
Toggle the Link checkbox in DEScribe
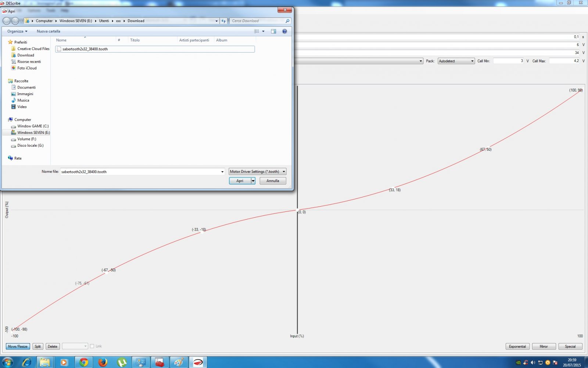pyautogui.click(x=92, y=346)
